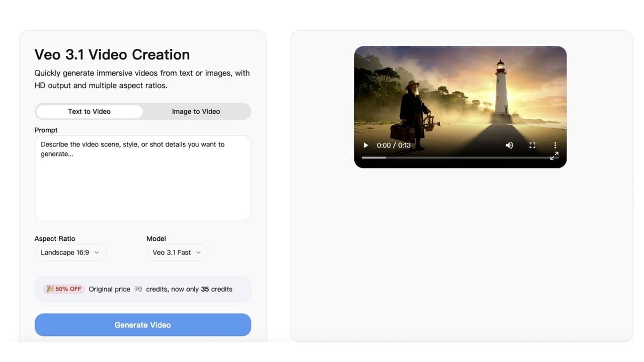Toggle the mode switcher to Image to Video

tap(196, 111)
